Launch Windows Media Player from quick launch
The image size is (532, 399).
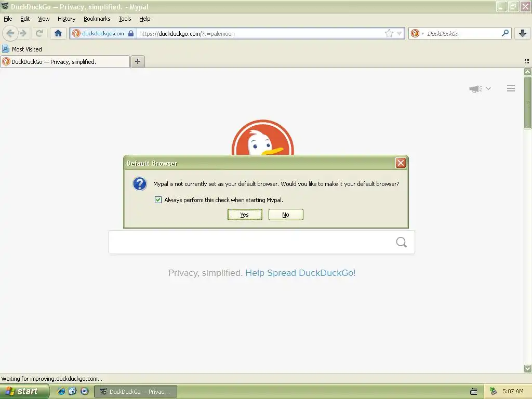click(85, 391)
